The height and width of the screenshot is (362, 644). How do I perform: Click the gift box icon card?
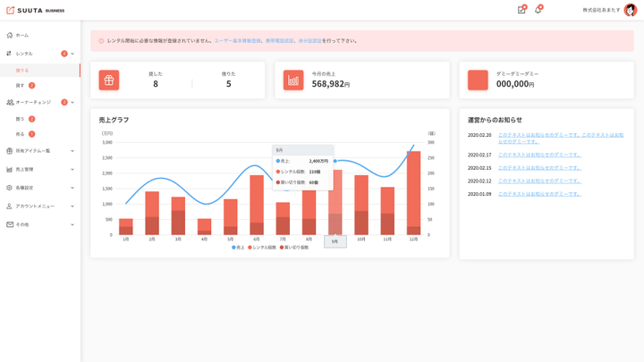click(109, 80)
